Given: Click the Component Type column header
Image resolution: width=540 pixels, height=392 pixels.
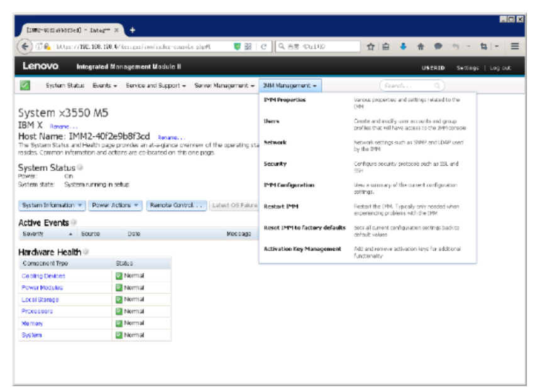Looking at the screenshot, I should 45,263.
